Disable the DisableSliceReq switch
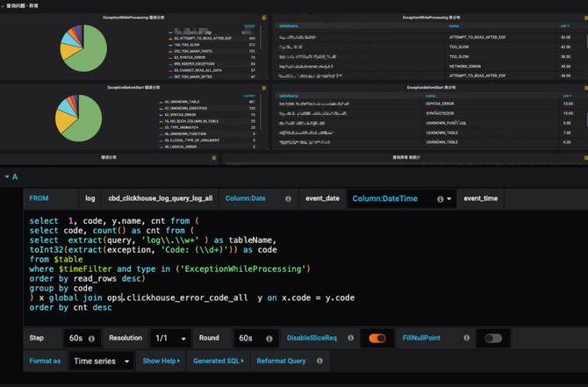The width and height of the screenshot is (588, 387). coord(377,338)
